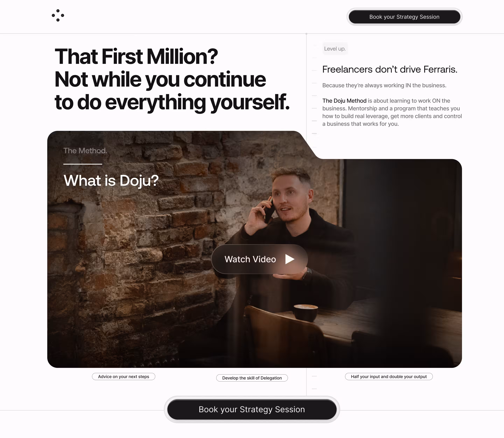The height and width of the screenshot is (438, 504).
Task: Click the Because they're always working IN the business text
Action: pyautogui.click(x=384, y=85)
